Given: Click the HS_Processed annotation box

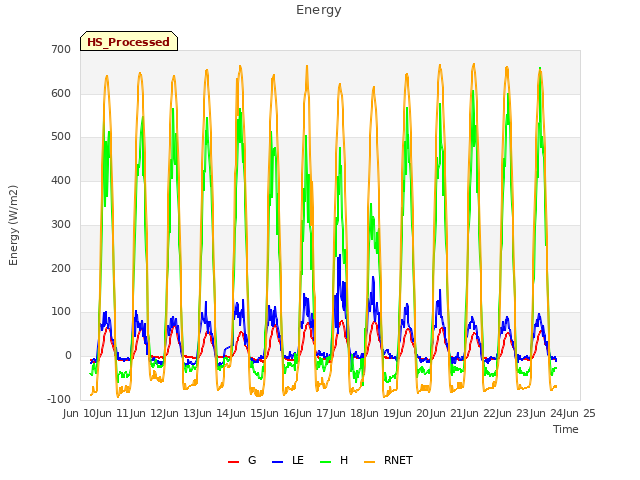Looking at the screenshot, I should tap(129, 41).
